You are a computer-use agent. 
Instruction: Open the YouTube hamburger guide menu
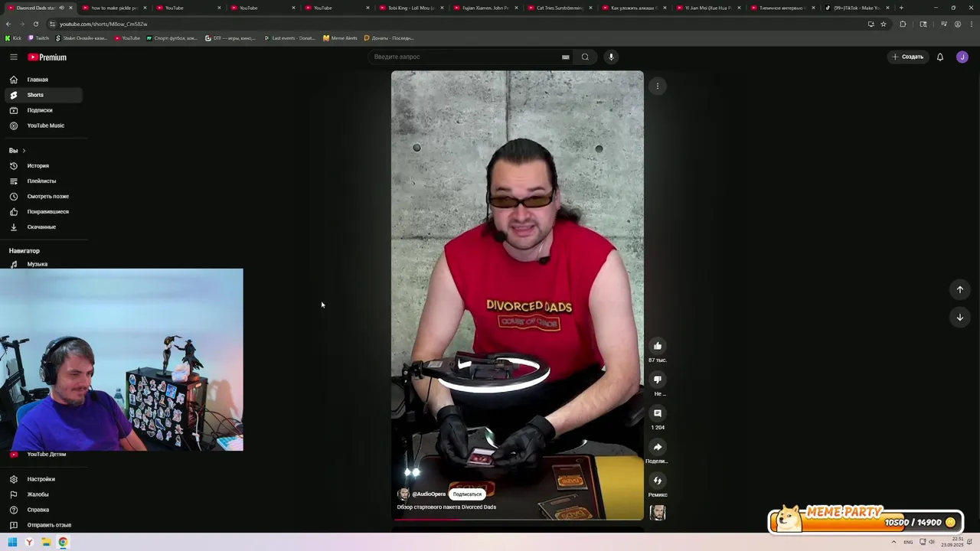click(14, 57)
